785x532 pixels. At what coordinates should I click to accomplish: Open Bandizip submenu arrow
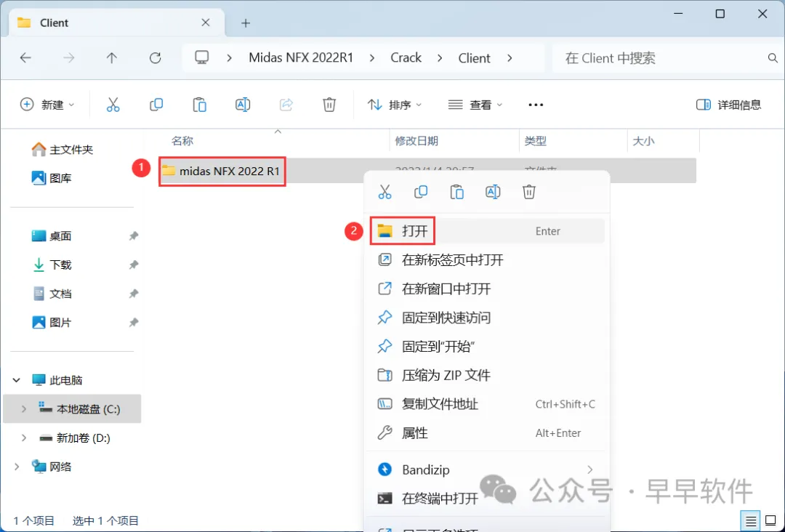click(589, 469)
